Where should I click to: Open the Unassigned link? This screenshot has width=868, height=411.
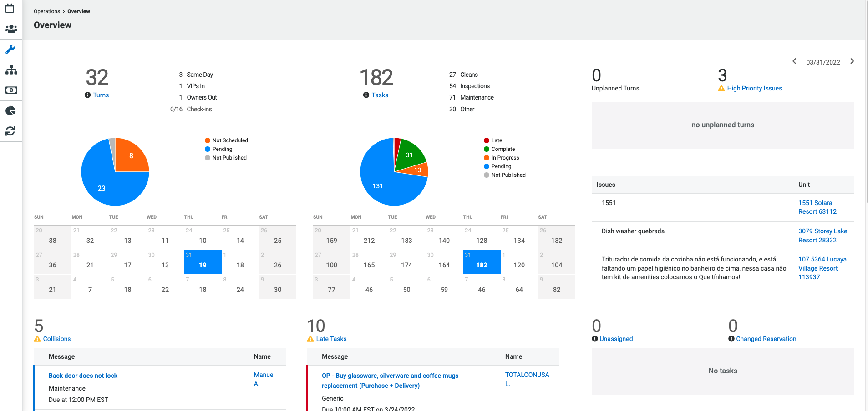pyautogui.click(x=616, y=339)
